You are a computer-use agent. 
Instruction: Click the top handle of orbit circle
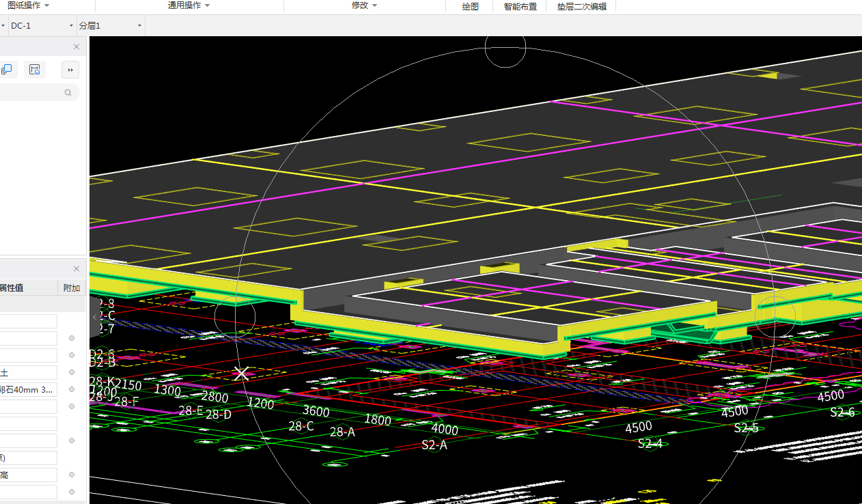[505, 47]
